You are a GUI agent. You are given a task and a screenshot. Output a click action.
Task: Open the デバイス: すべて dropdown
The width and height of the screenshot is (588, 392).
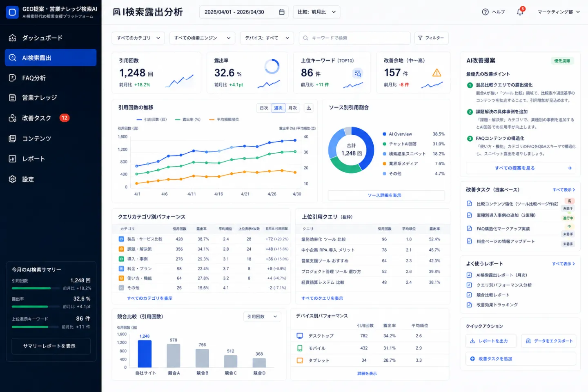pyautogui.click(x=267, y=38)
